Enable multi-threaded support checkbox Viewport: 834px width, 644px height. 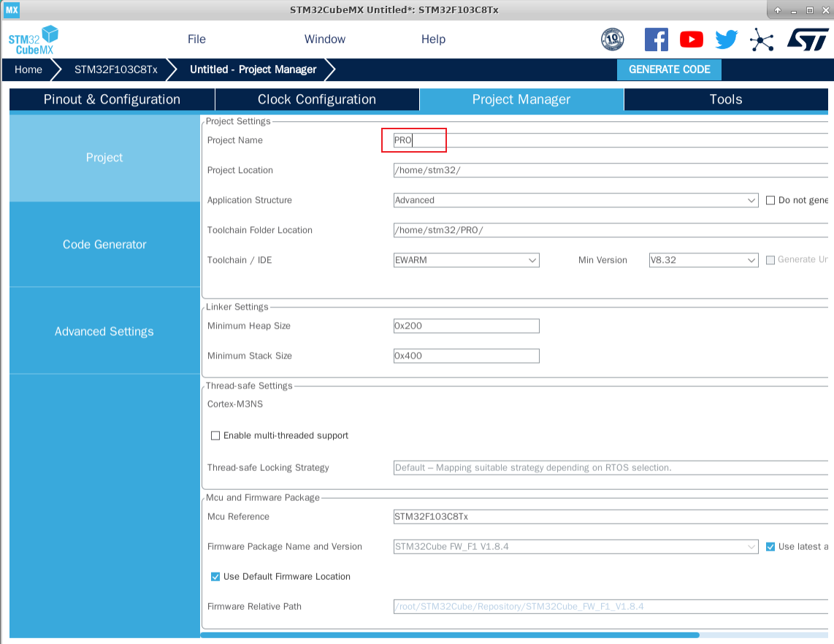[x=215, y=435]
